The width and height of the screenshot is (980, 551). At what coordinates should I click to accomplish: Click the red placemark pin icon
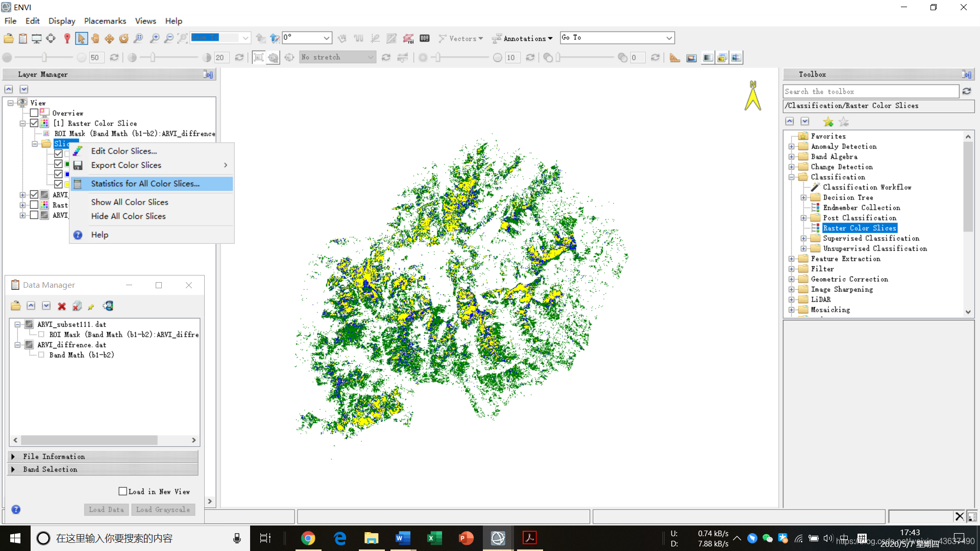tap(67, 38)
